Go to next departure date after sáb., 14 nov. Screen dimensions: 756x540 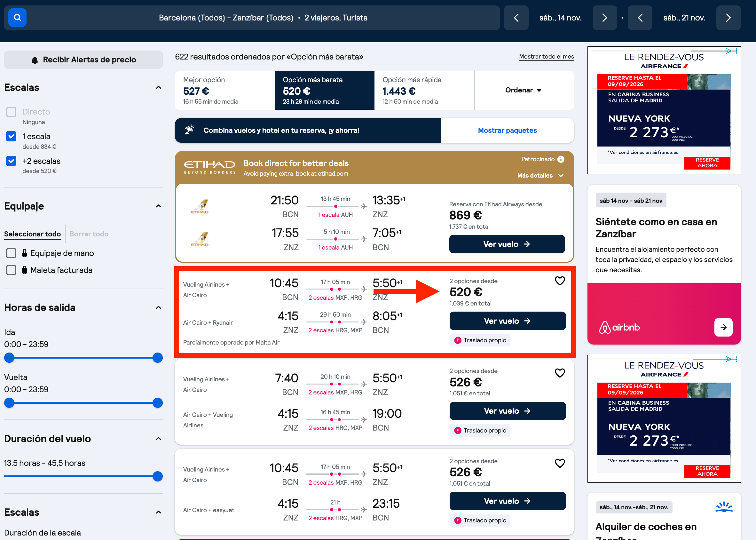604,18
